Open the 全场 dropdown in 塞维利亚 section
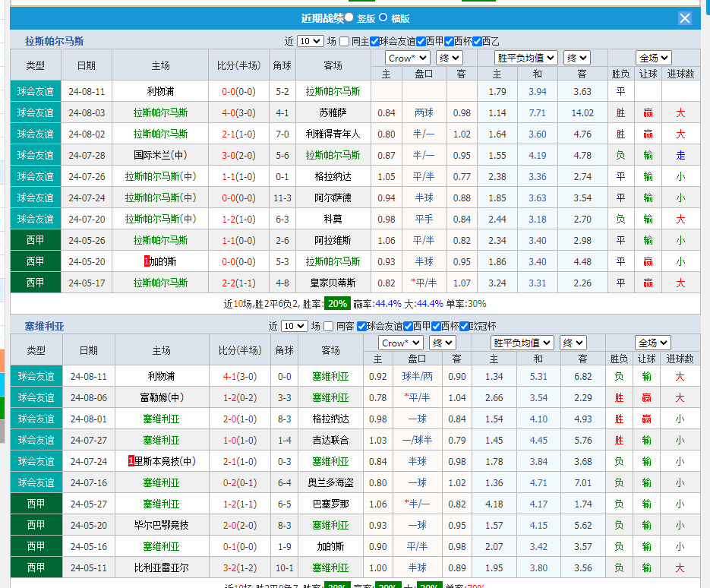The image size is (710, 588). 652,343
